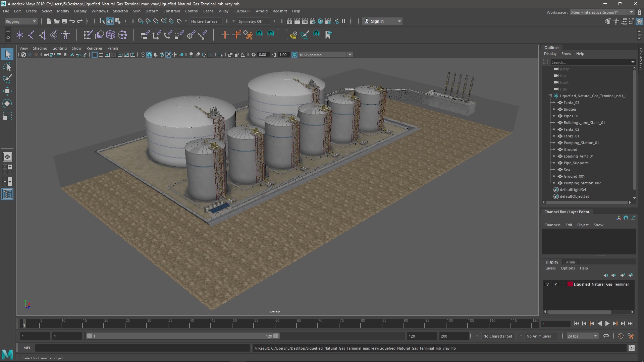This screenshot has width=644, height=362.
Task: Toggle viewport grid display icon
Action: click(x=95, y=55)
